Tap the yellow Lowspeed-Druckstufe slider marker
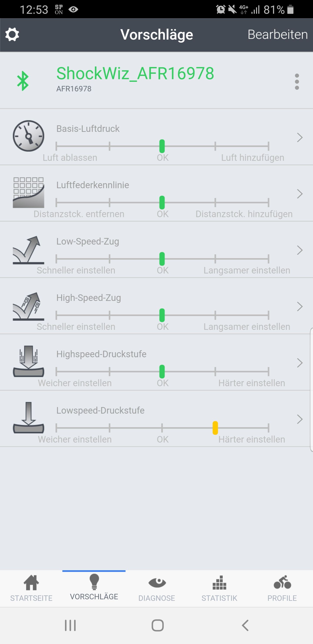 click(x=215, y=428)
